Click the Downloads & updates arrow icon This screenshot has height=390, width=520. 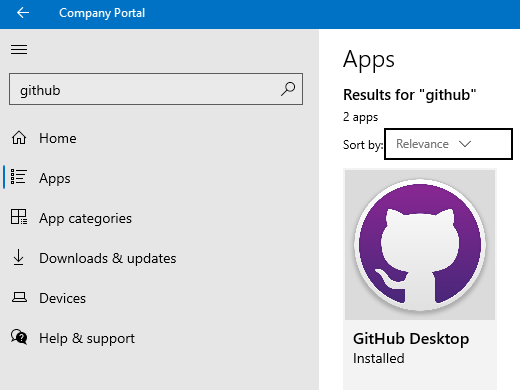[x=19, y=257]
